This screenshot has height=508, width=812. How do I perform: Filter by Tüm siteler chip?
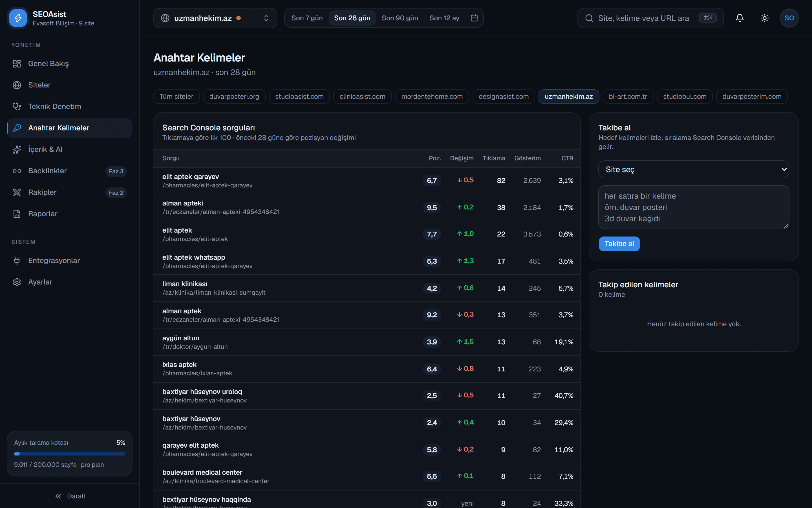(x=176, y=97)
